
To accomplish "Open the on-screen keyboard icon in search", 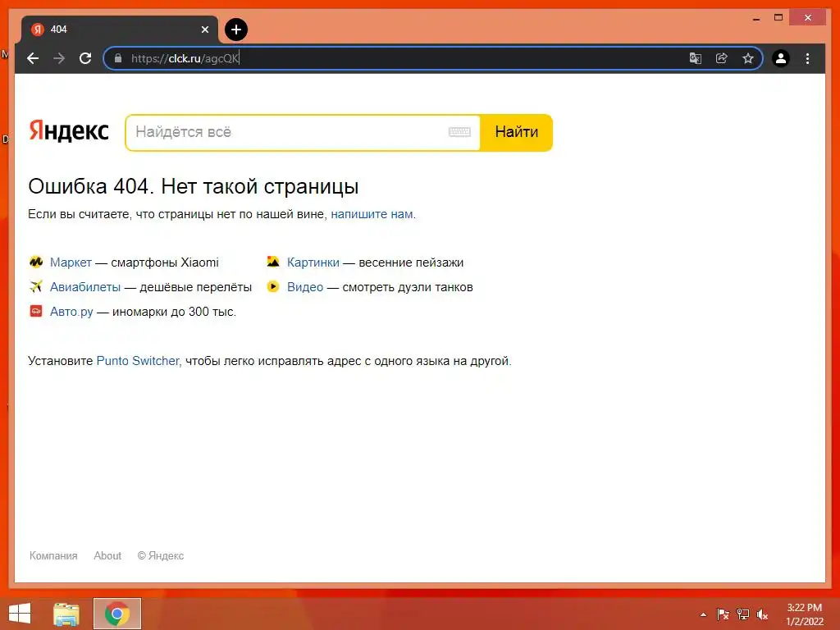I will pos(459,132).
